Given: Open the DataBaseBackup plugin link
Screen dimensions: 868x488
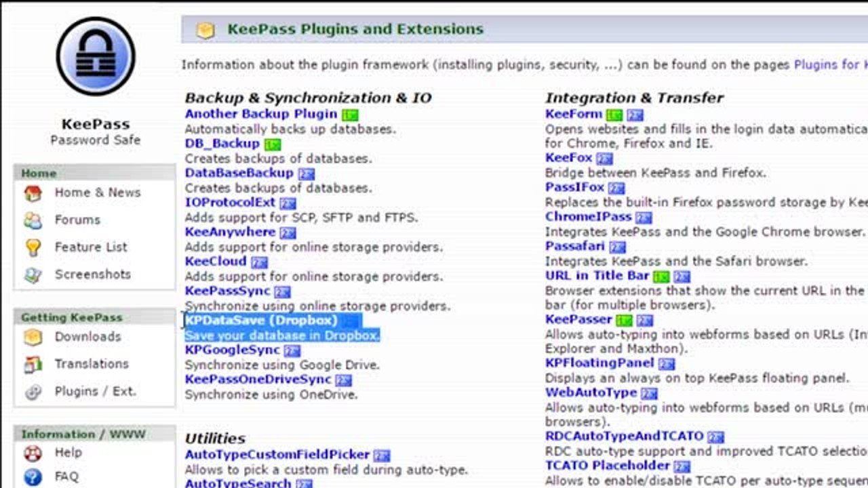Looking at the screenshot, I should [239, 173].
